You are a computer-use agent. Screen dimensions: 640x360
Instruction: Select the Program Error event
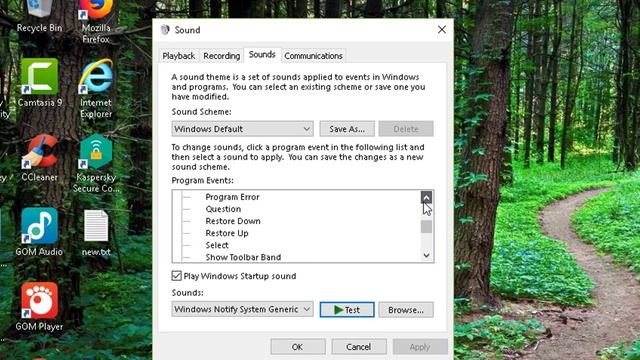[232, 197]
